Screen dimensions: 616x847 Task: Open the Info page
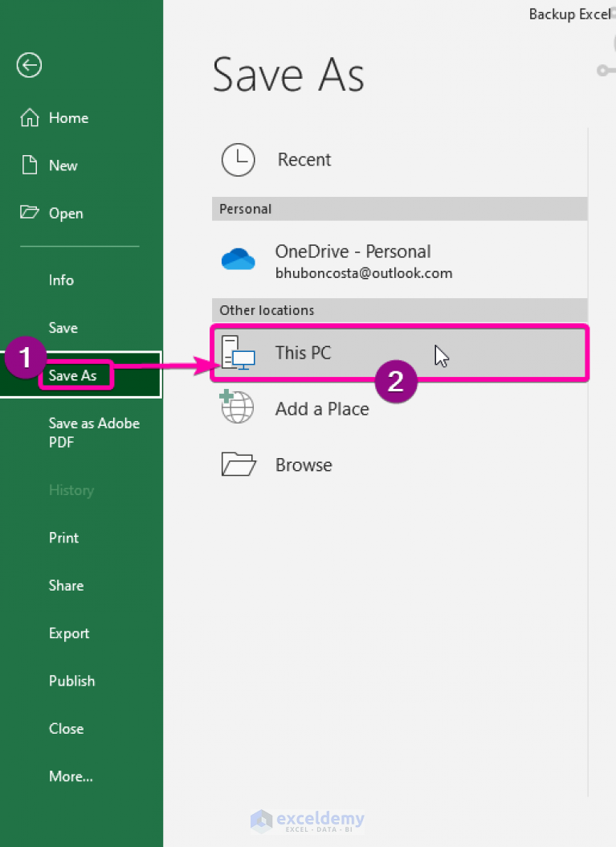click(x=61, y=280)
